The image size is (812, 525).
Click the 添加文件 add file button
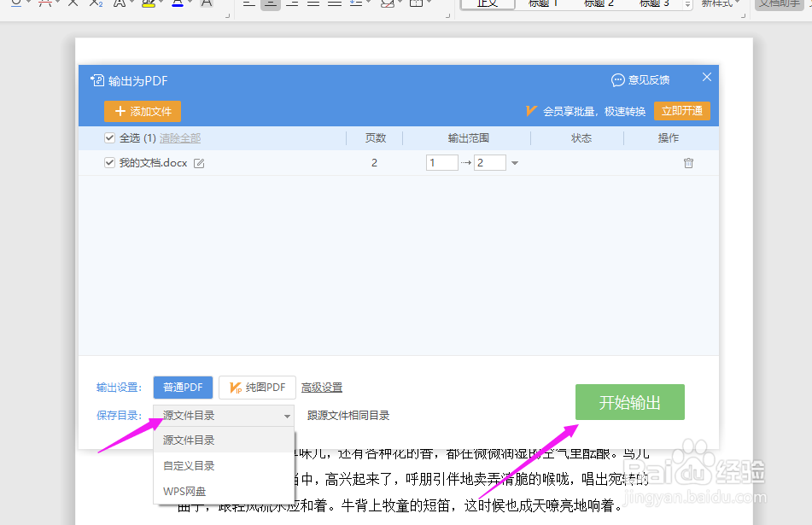[x=142, y=111]
